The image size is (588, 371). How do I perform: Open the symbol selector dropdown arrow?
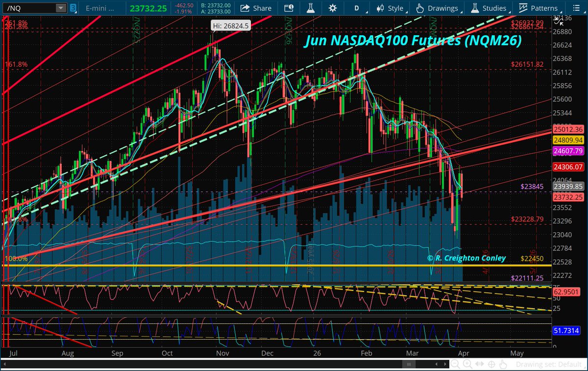[61, 8]
